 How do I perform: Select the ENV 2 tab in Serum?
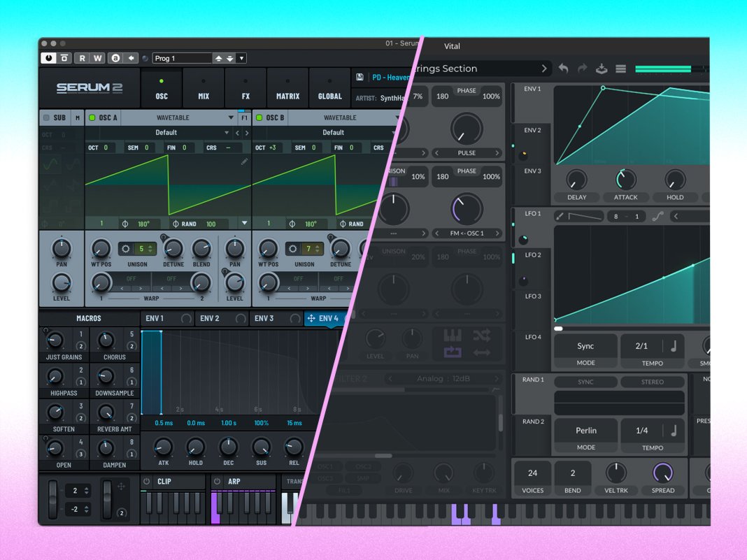222,318
